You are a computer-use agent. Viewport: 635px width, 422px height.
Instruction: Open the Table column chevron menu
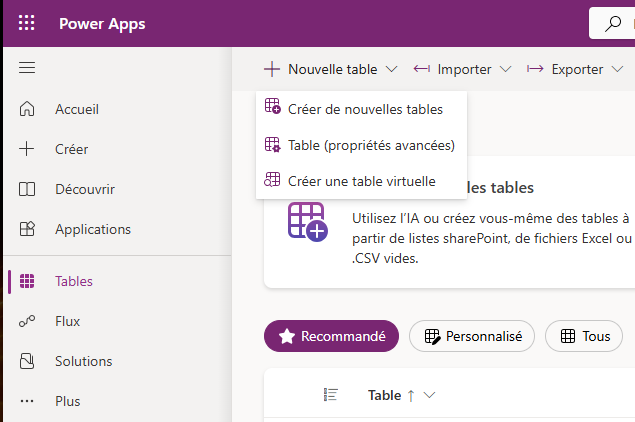click(429, 395)
